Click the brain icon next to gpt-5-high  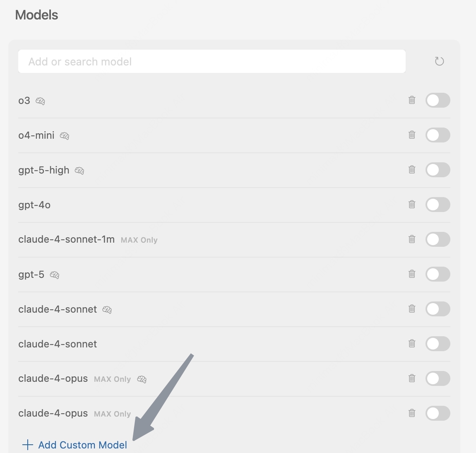pos(79,171)
